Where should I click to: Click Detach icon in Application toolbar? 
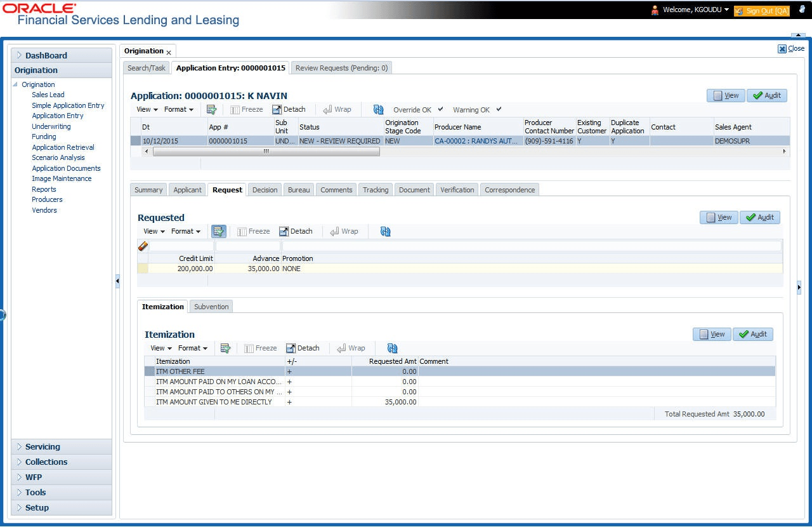(x=277, y=109)
